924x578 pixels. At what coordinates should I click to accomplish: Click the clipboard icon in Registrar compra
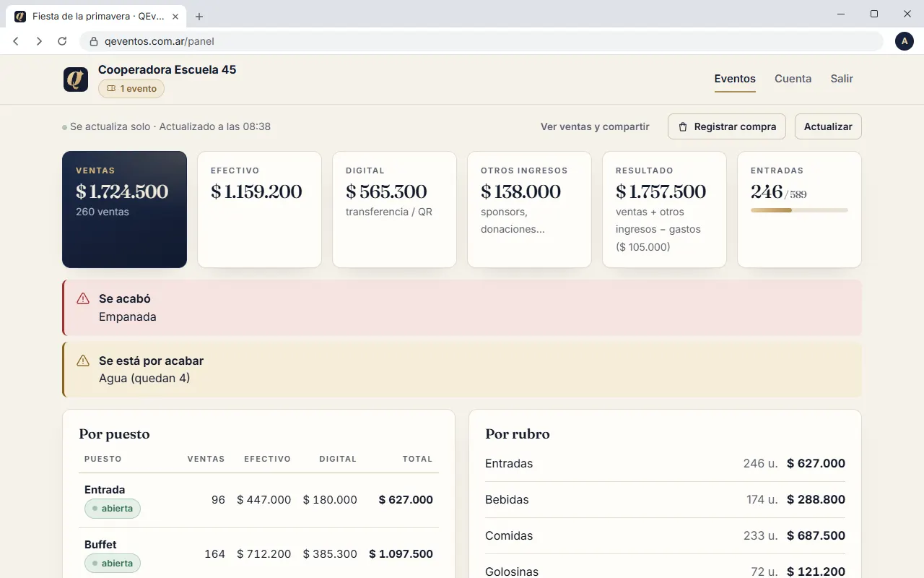[x=683, y=126]
